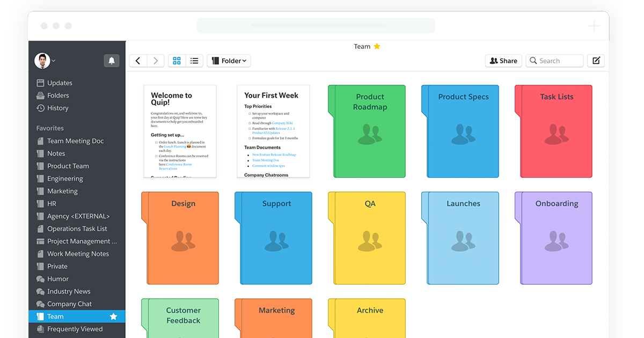Image resolution: width=644 pixels, height=338 pixels.
Task: Open the light blue Launches folder
Action: (460, 238)
